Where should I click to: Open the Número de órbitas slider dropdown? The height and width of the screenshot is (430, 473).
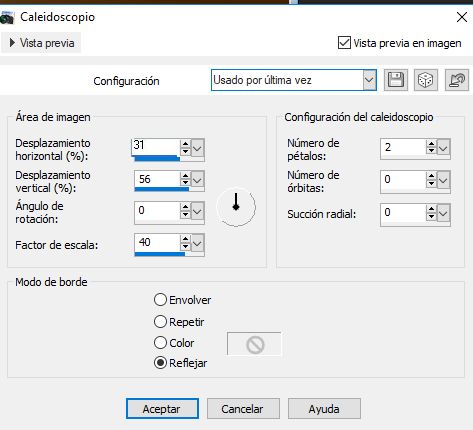click(443, 180)
